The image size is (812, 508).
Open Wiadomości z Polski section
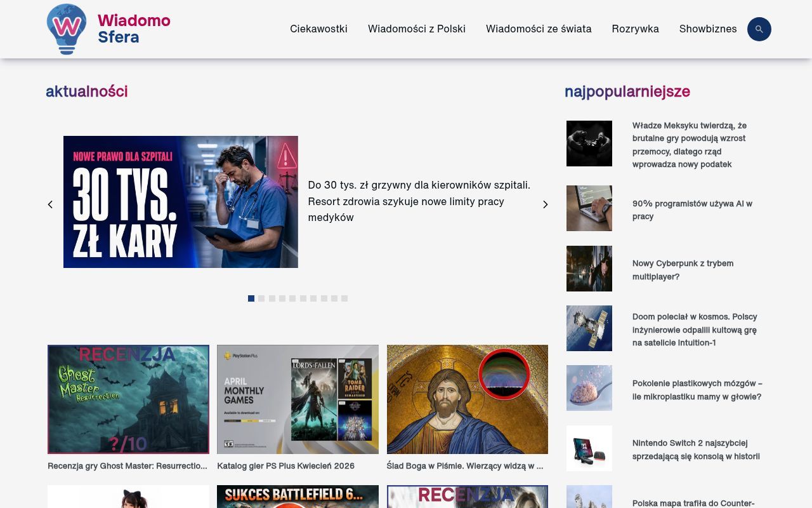[417, 29]
